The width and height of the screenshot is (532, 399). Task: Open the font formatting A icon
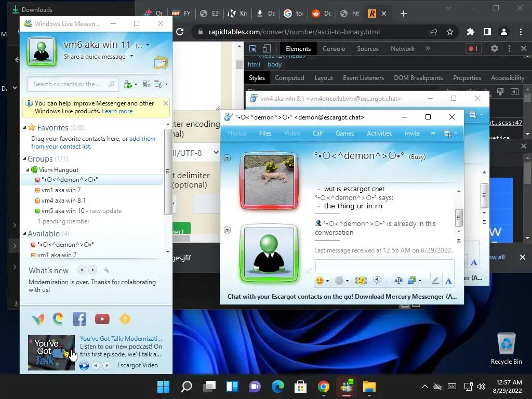pos(448,281)
